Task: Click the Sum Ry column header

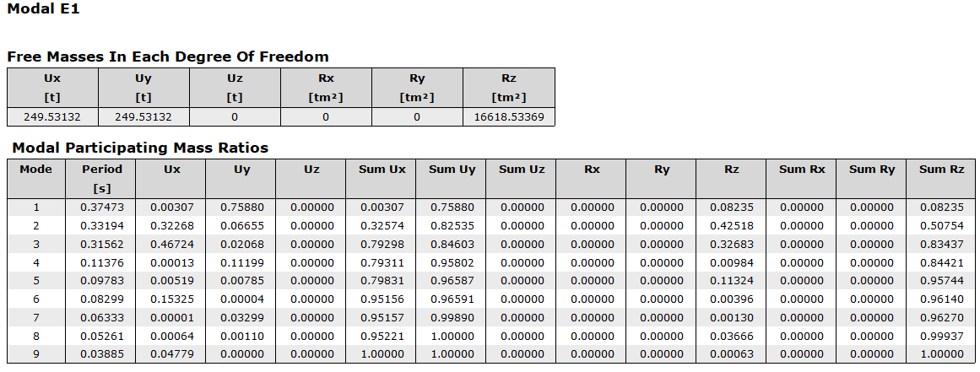Action: 872,170
